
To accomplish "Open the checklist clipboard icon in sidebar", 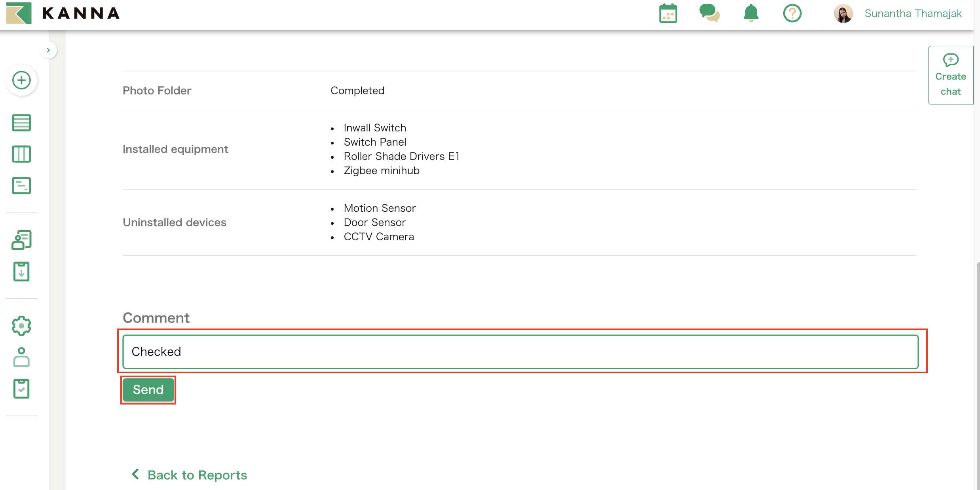I will click(x=21, y=389).
